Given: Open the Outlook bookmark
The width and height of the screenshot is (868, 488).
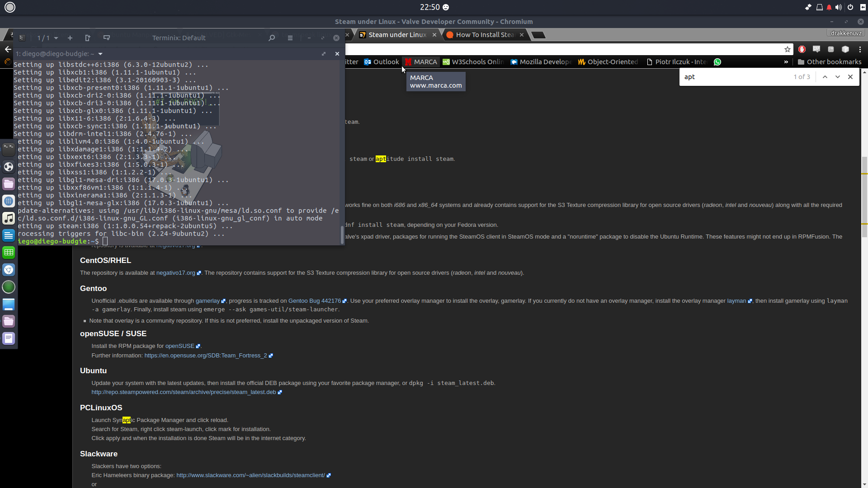Looking at the screenshot, I should coord(382,62).
